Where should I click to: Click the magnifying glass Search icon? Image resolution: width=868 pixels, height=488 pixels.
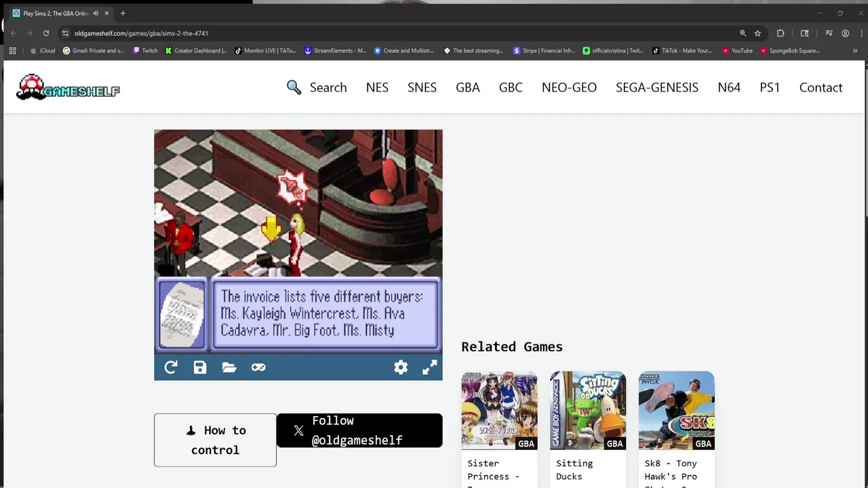click(294, 87)
